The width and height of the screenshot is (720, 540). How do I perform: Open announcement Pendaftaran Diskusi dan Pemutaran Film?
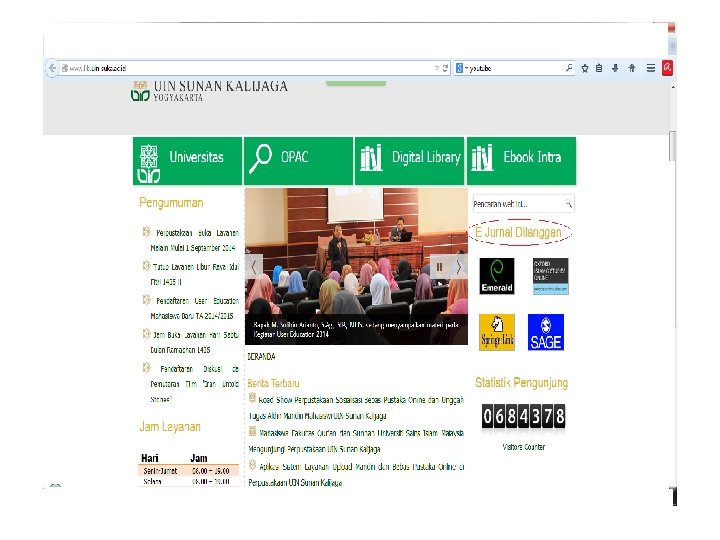193,384
